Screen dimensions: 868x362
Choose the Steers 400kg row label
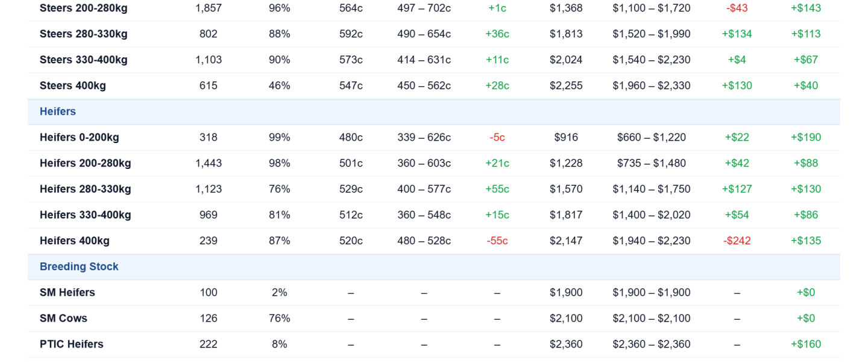tap(73, 86)
